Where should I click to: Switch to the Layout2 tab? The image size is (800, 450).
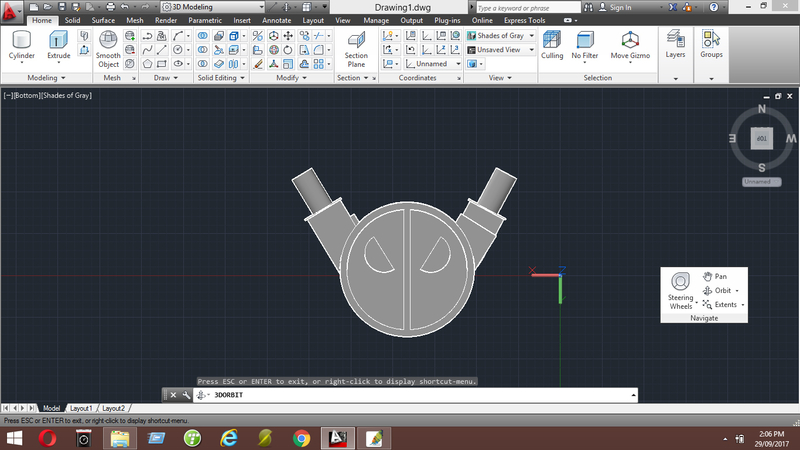[113, 408]
